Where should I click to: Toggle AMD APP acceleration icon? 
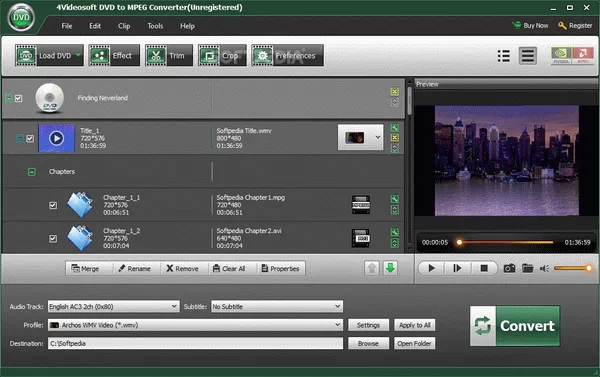583,56
